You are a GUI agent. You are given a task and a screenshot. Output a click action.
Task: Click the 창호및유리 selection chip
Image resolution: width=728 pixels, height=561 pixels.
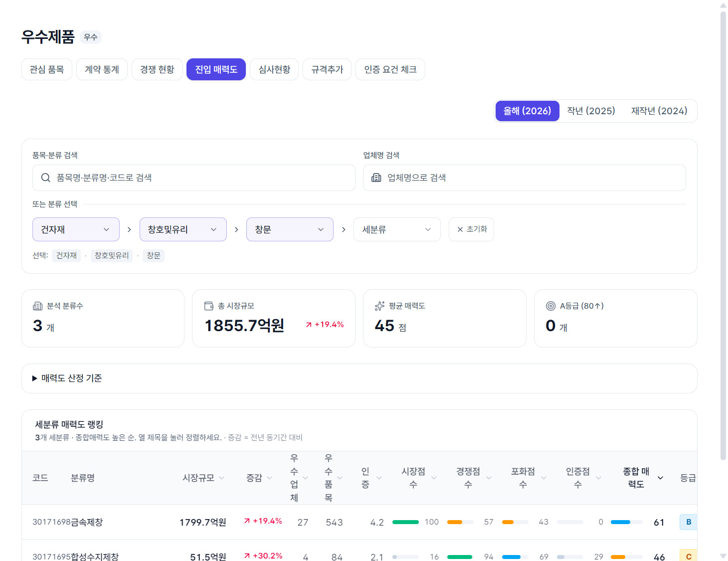click(112, 256)
